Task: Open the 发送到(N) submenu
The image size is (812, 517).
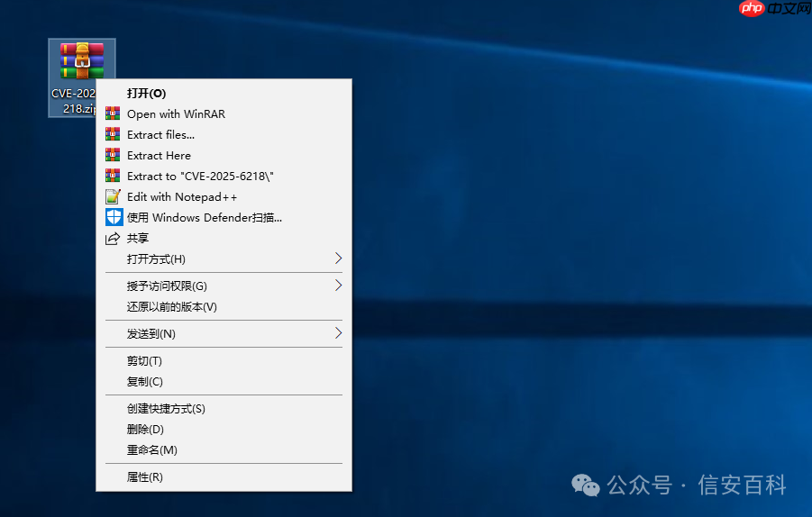Action: coord(224,334)
